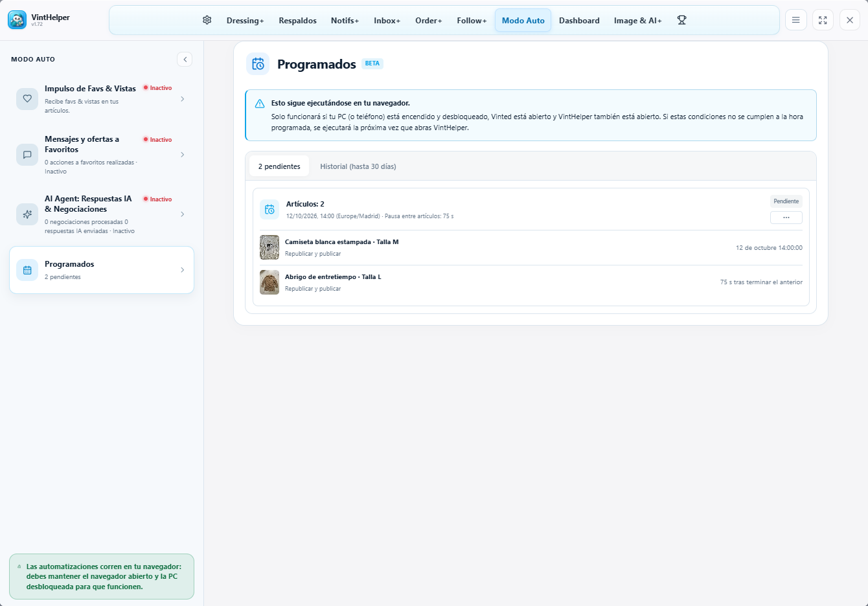Click the warning triangle in the info banner
This screenshot has height=606, width=868.
(260, 104)
